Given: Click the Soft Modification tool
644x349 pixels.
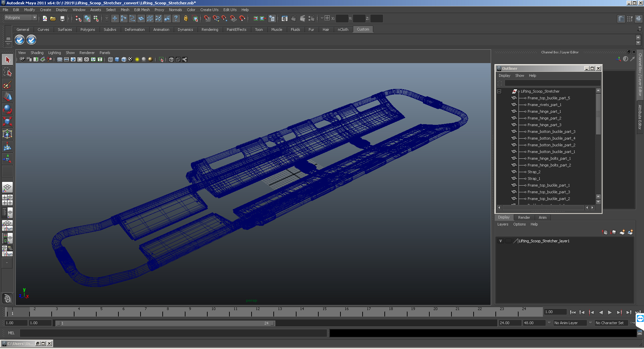Looking at the screenshot, I should click(7, 146).
